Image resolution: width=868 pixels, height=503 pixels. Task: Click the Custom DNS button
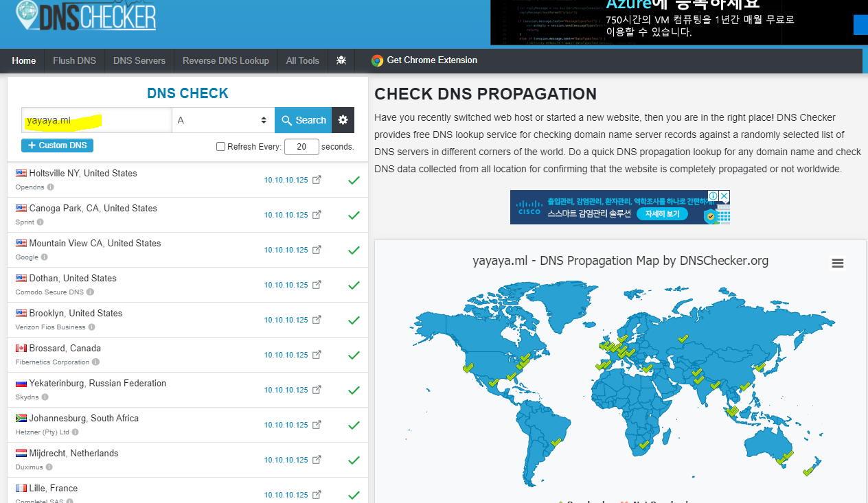pos(57,145)
